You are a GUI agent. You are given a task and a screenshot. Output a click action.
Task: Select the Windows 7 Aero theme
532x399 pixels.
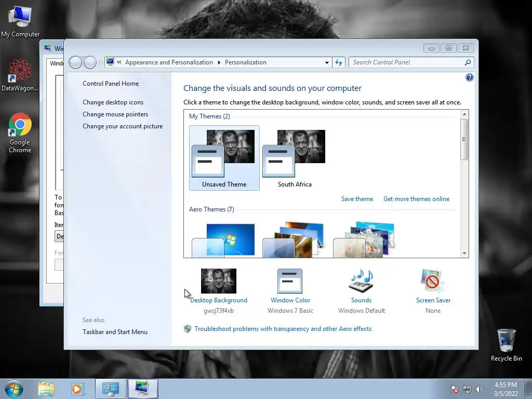(x=223, y=240)
